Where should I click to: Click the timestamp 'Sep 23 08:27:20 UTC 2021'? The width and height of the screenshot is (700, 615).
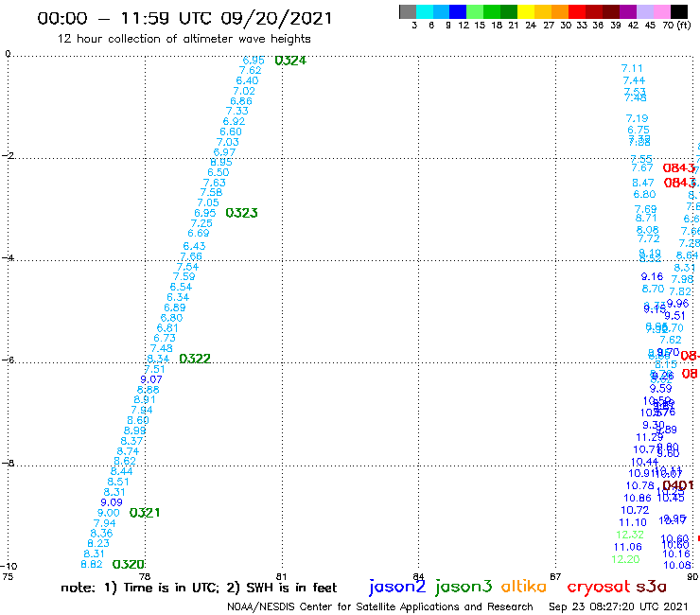point(619,607)
